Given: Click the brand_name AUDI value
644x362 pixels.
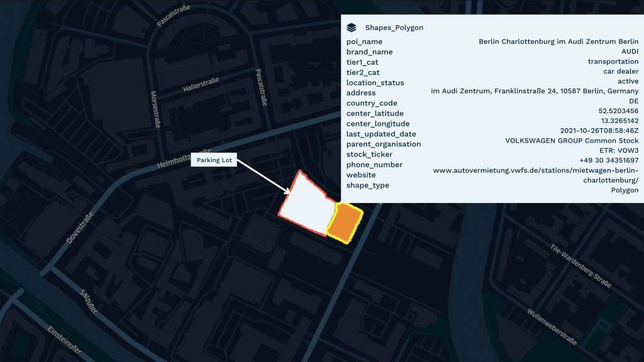Looking at the screenshot, I should pyautogui.click(x=630, y=52).
